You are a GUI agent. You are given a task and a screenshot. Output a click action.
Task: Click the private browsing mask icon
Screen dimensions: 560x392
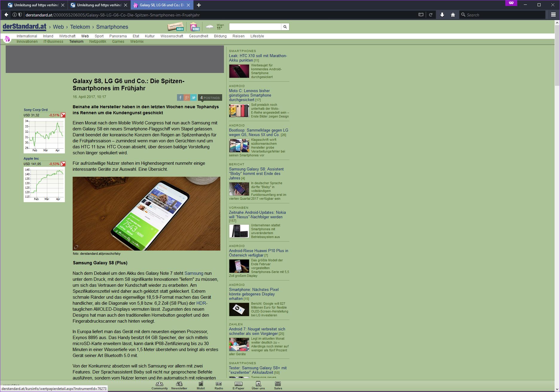pyautogui.click(x=511, y=3)
